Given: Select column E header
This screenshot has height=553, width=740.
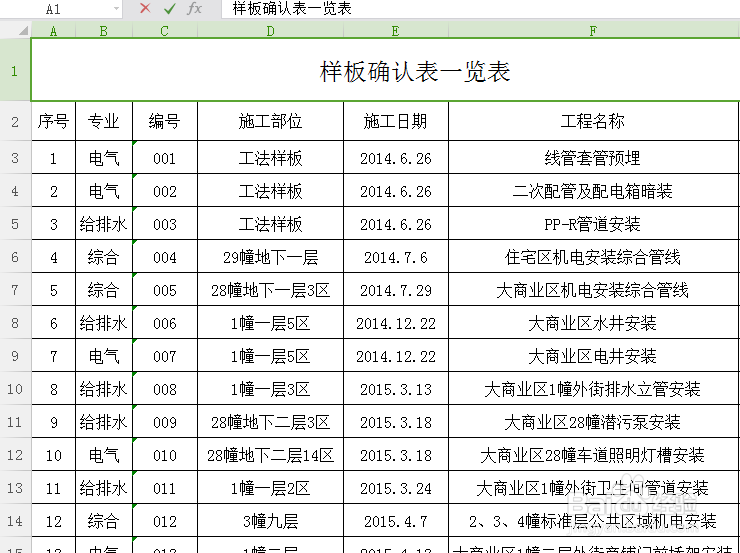Looking at the screenshot, I should click(x=395, y=31).
